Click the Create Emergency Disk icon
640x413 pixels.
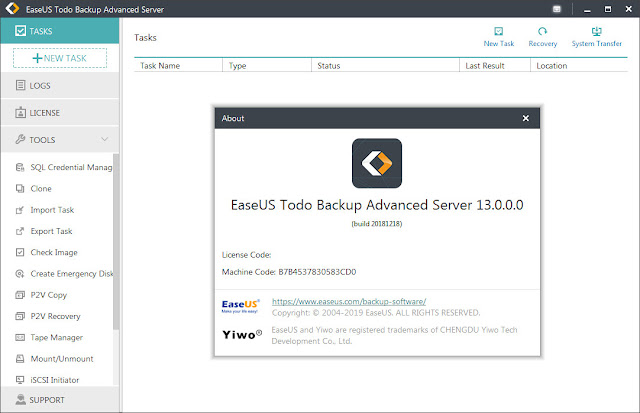pyautogui.click(x=20, y=273)
